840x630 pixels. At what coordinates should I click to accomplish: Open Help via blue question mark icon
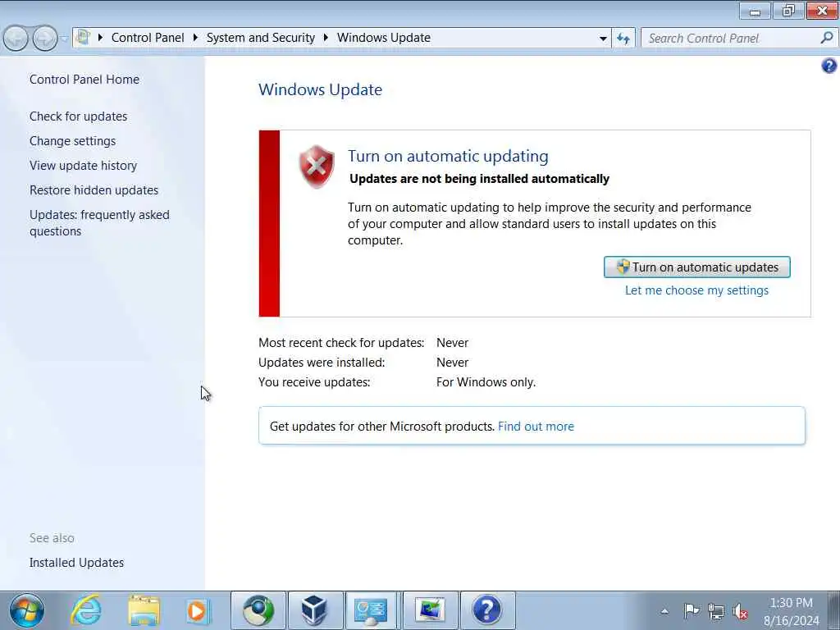(829, 66)
